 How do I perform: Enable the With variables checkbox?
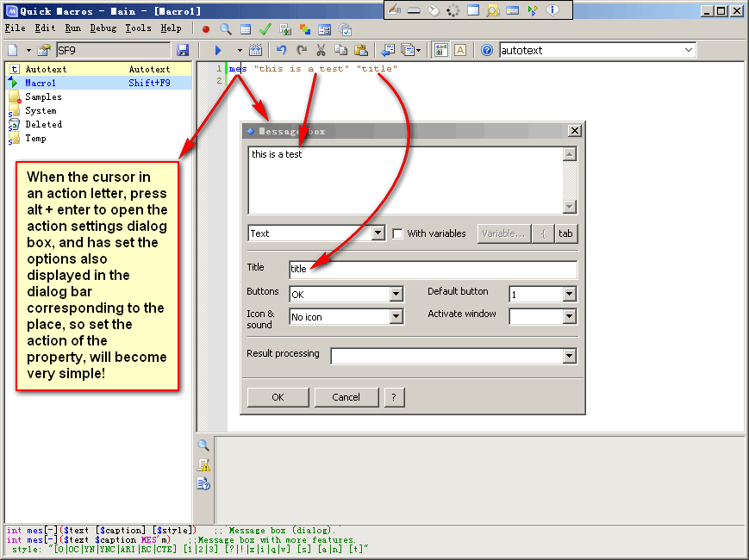point(398,233)
